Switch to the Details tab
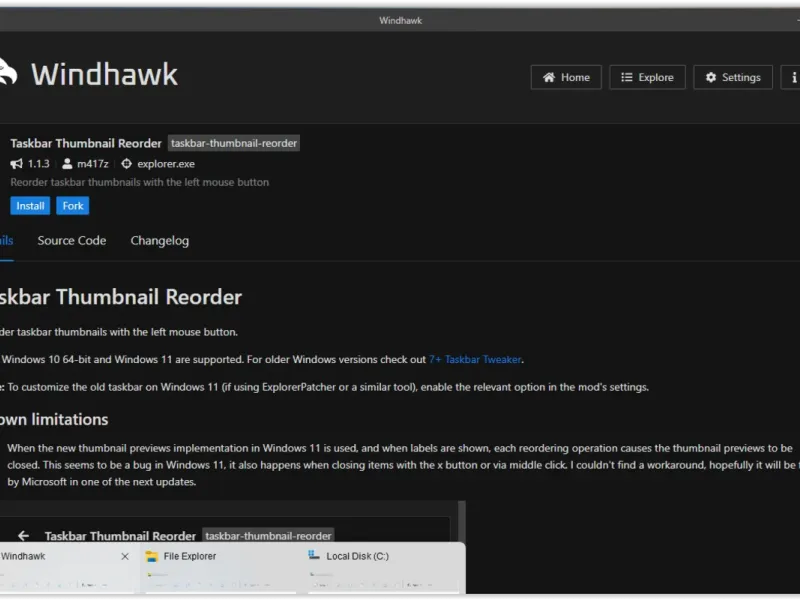 click(x=7, y=241)
